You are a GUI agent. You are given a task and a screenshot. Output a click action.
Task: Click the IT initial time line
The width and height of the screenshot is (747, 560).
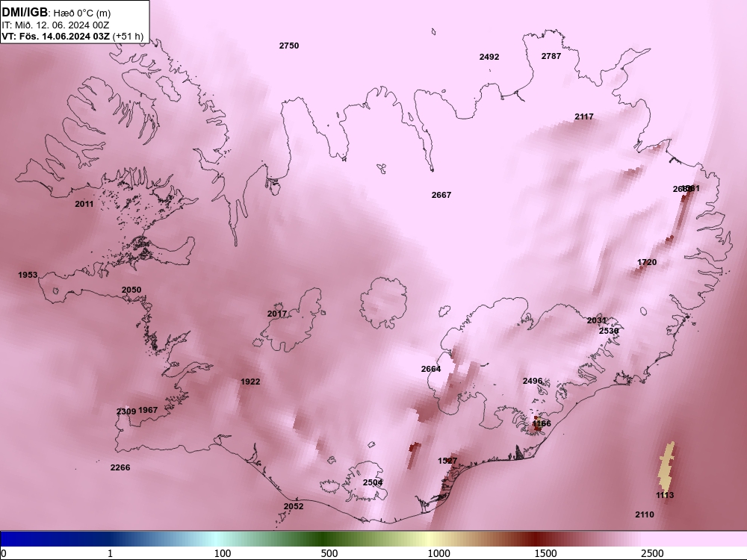click(55, 25)
